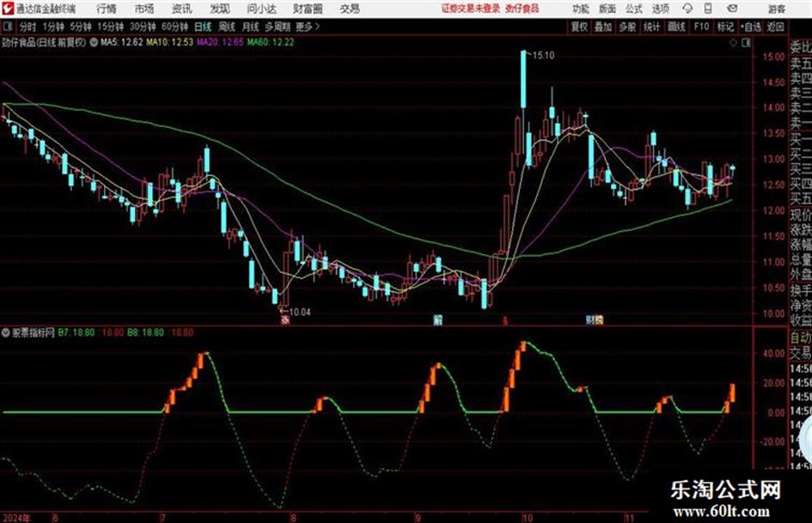812x523 pixels.
Task: Click the diamond icon above chart
Action: (x=733, y=43)
